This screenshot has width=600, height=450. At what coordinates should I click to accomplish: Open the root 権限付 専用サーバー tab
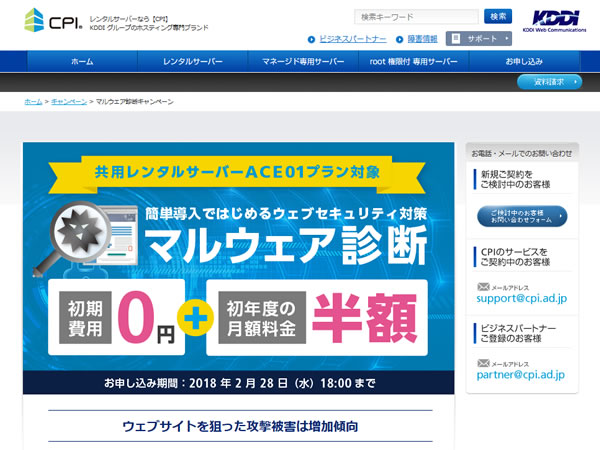(x=414, y=61)
